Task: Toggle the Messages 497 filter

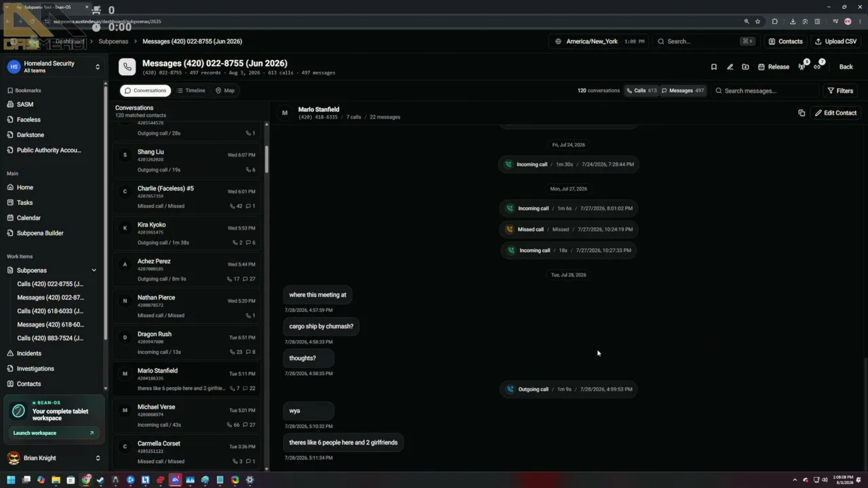Action: [x=682, y=90]
